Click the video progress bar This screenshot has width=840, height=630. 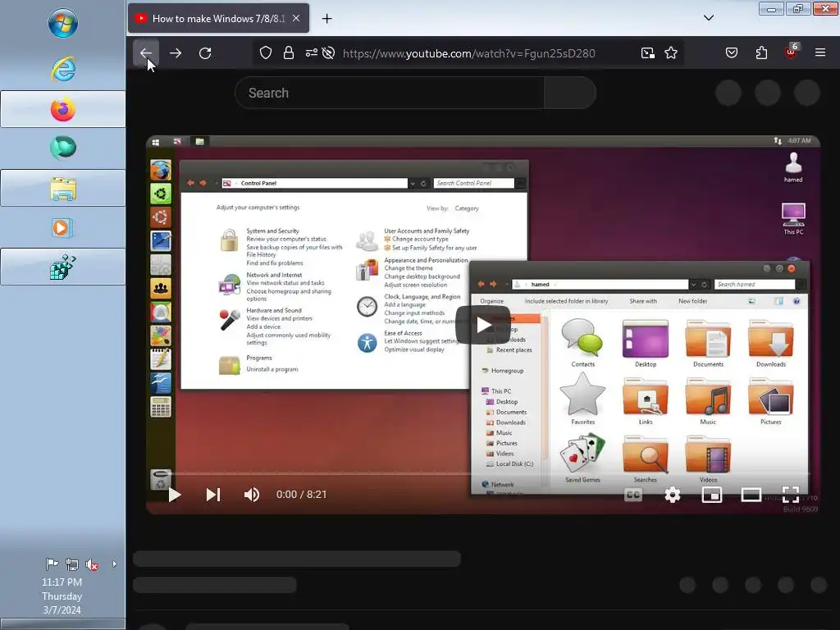[x=482, y=474]
